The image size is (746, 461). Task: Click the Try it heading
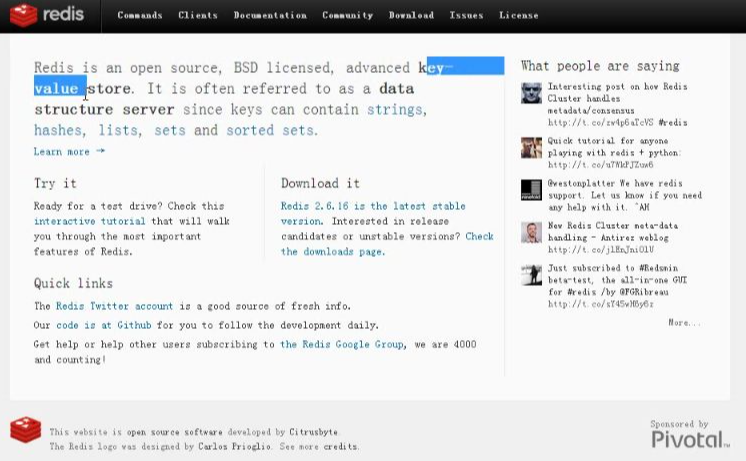[55, 183]
